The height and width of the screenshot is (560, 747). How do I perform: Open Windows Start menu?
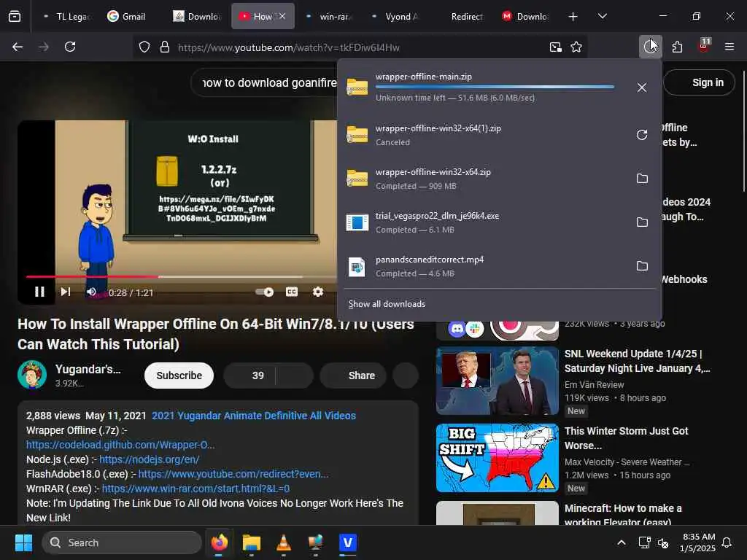coord(23,542)
